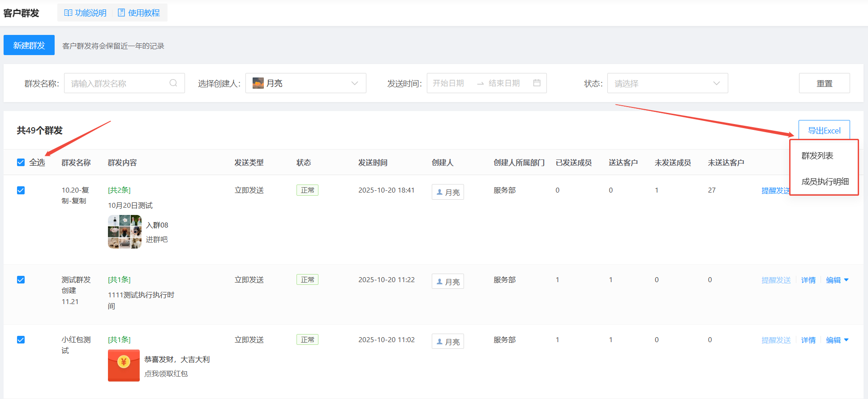Click 月亮 creator tag in first row
The image size is (868, 399).
(x=447, y=192)
